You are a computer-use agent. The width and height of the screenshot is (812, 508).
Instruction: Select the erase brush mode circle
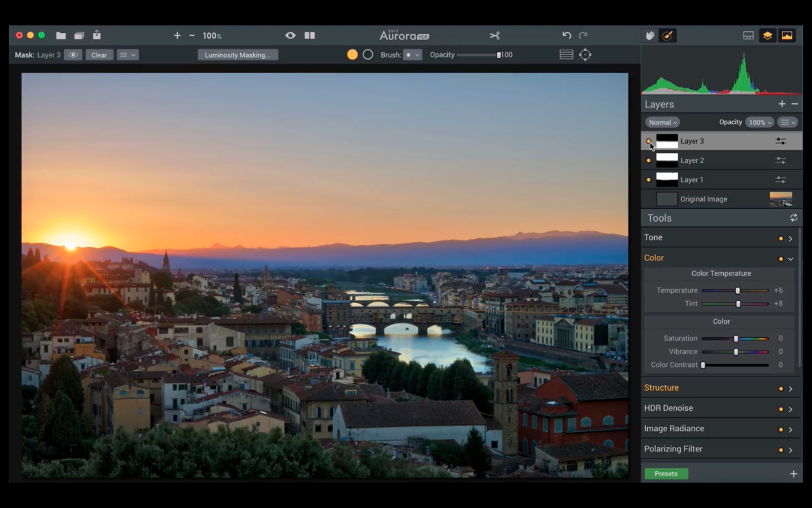click(x=368, y=55)
